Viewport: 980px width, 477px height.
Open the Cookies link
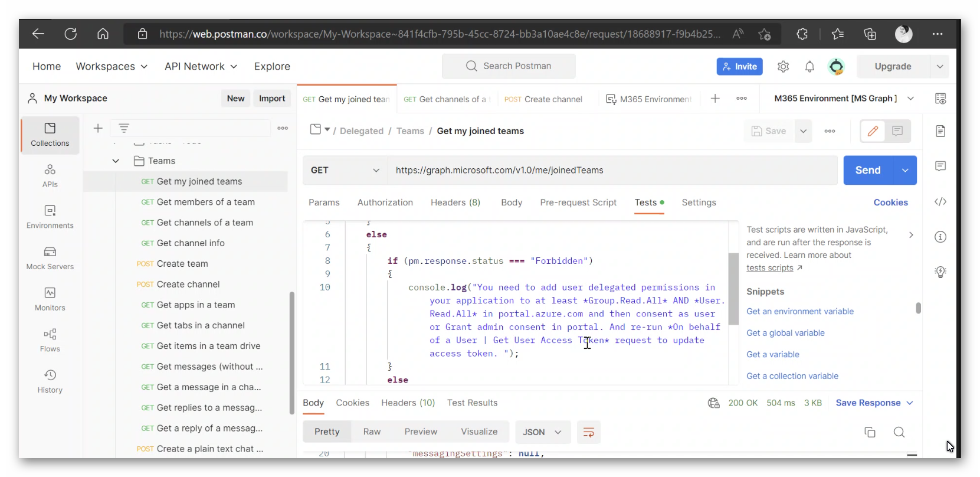(890, 202)
